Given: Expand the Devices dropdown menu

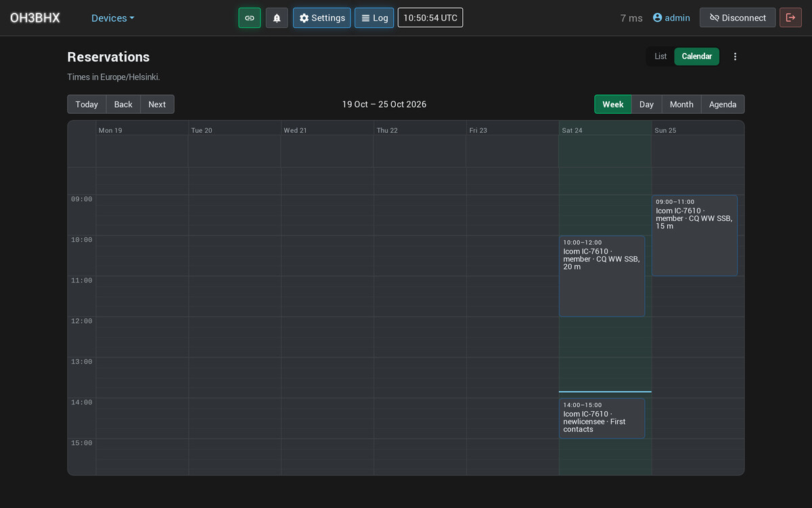Looking at the screenshot, I should coord(113,18).
